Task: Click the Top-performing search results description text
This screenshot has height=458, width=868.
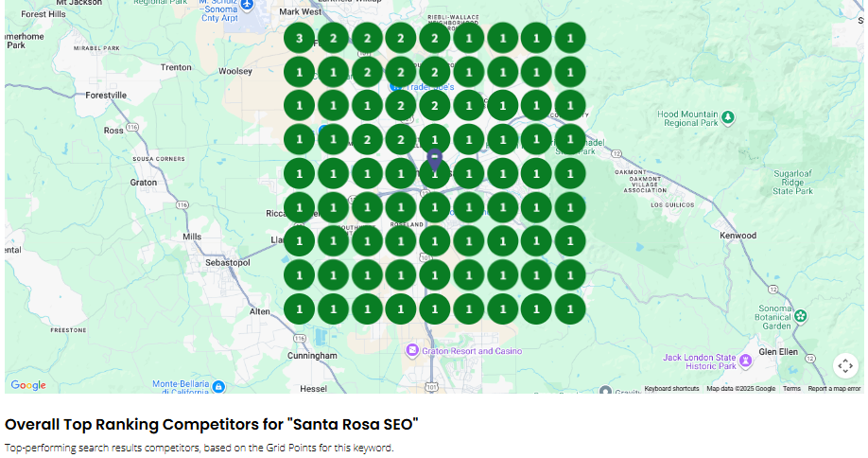Action: pos(200,448)
